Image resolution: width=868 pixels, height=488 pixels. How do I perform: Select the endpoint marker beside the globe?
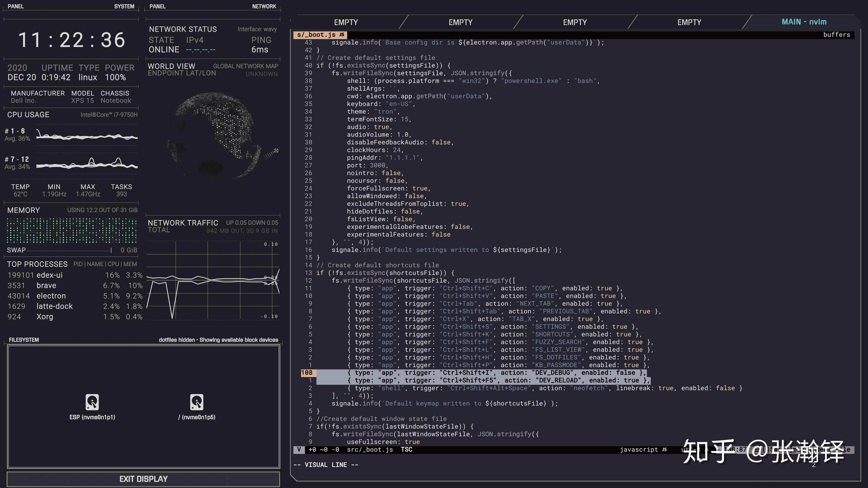click(x=276, y=150)
